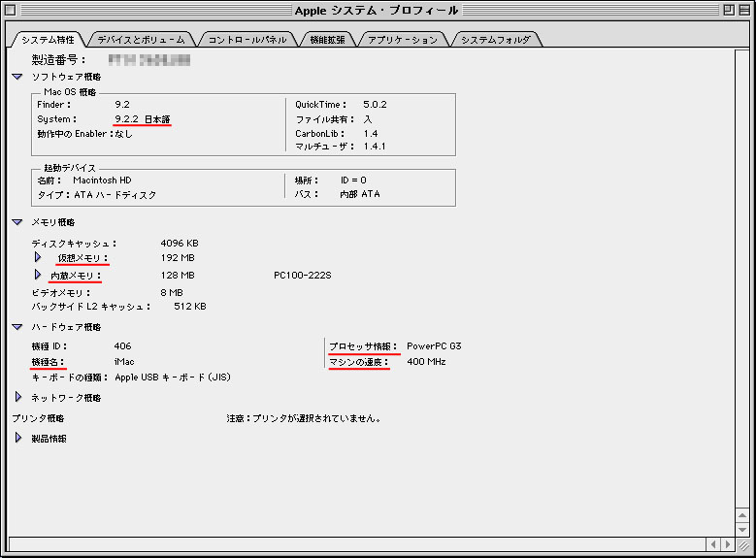This screenshot has width=756, height=558.
Task: Click the L2 cache value 512 KB
Action: pyautogui.click(x=190, y=307)
